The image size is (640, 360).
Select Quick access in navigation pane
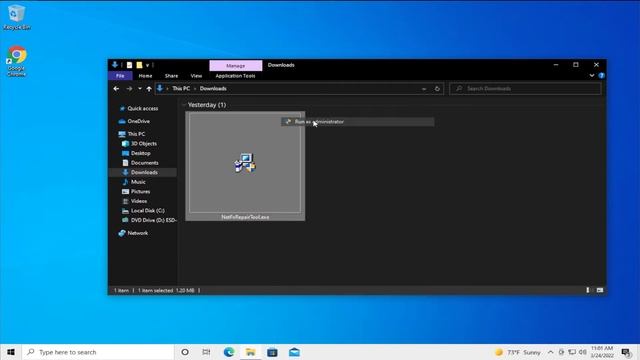(142, 109)
